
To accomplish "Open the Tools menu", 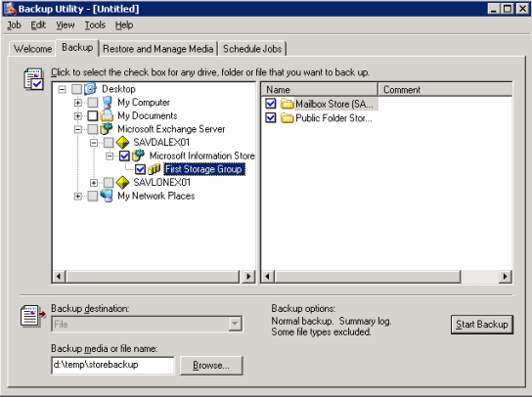I will click(95, 25).
